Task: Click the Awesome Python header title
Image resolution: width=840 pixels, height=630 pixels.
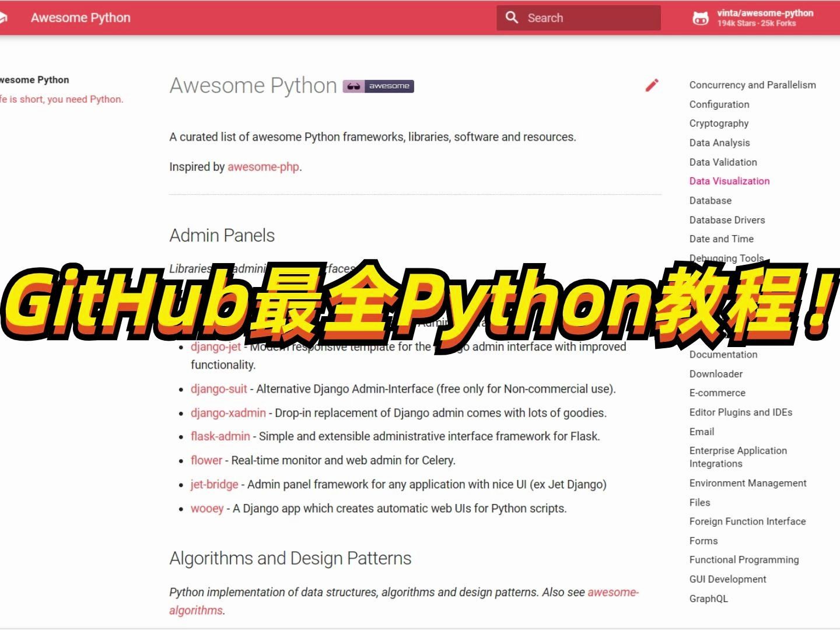Action: pos(80,17)
